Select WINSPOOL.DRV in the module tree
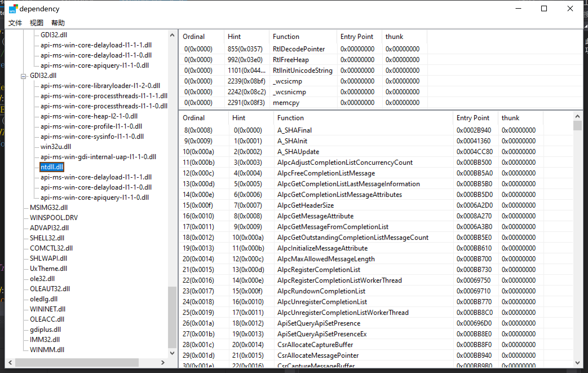 pos(54,218)
